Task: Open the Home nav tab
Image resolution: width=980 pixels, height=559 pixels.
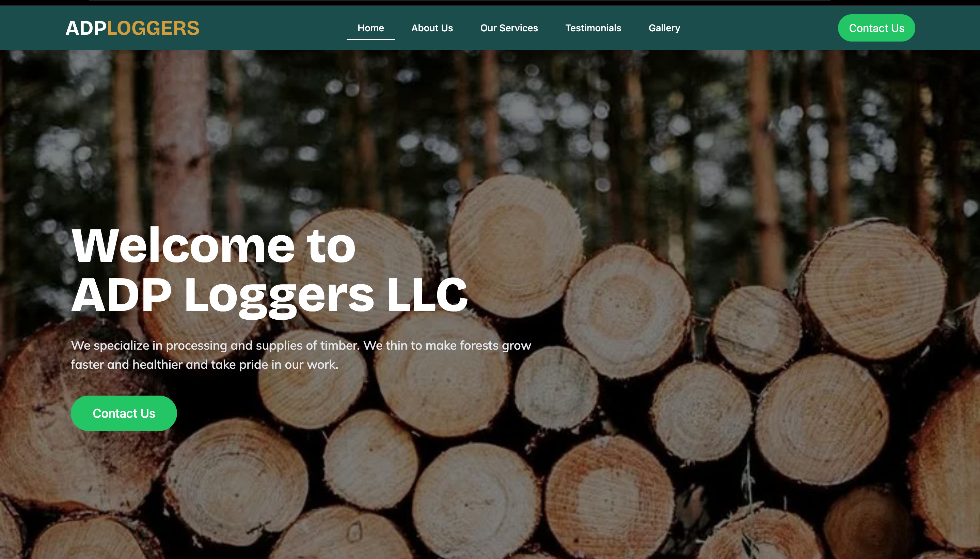Action: click(x=370, y=28)
